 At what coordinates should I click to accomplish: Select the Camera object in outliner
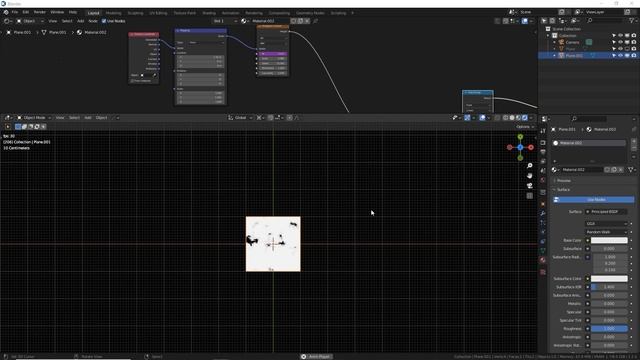[572, 42]
